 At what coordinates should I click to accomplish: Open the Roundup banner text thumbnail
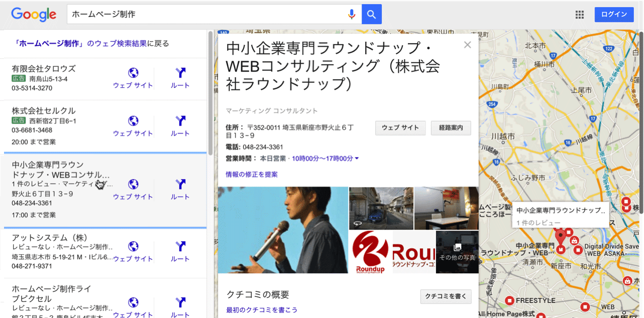(414, 252)
